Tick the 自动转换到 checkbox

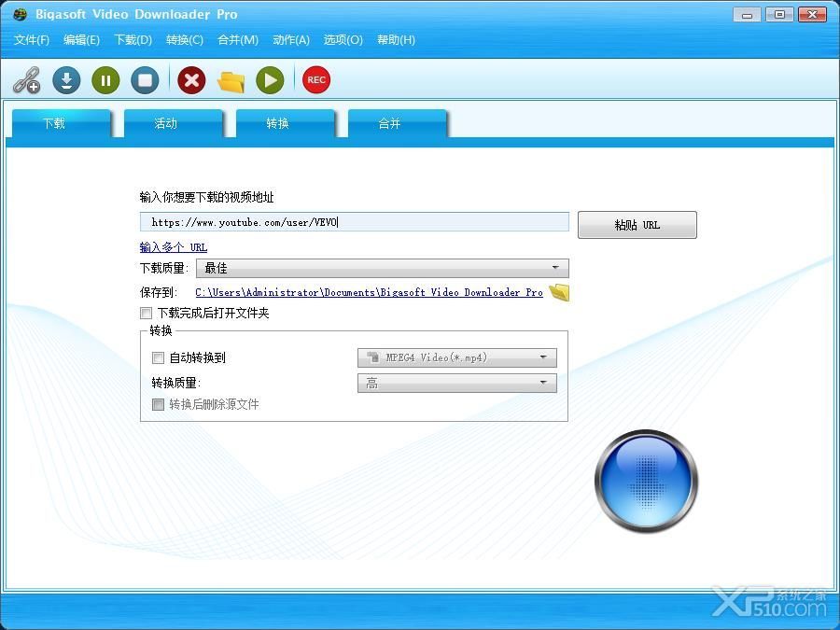click(x=158, y=357)
